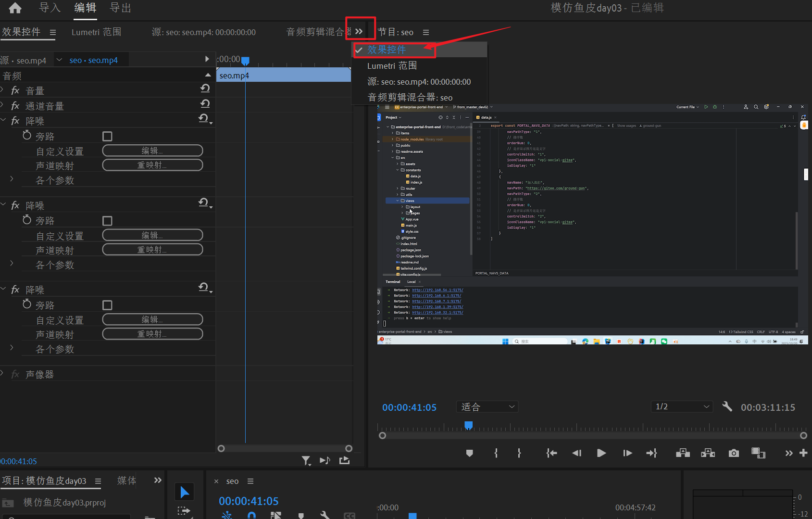Click the Step Forward one frame icon

click(x=627, y=453)
